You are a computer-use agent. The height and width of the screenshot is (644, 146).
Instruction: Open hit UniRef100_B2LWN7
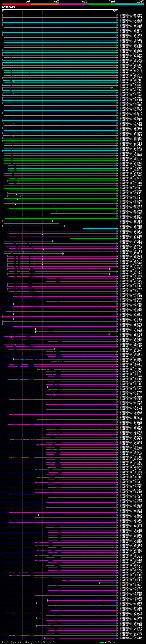131,228
